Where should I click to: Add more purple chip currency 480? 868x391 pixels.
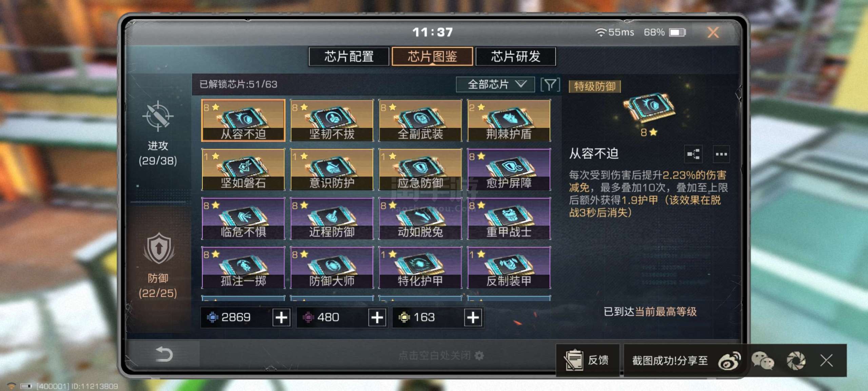(x=377, y=318)
